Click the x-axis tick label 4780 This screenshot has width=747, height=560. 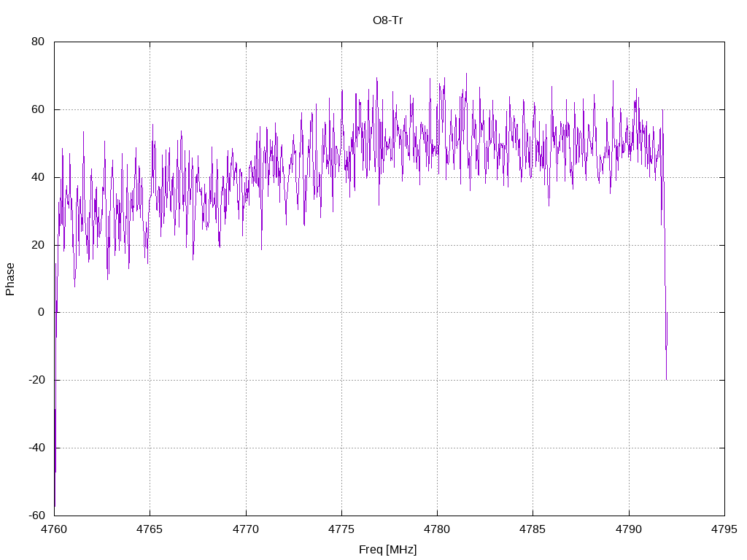(438, 529)
